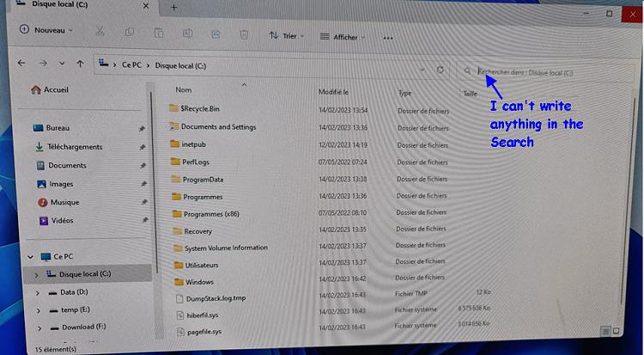Click the sidebar vertical scrollbar

pyautogui.click(x=155, y=182)
